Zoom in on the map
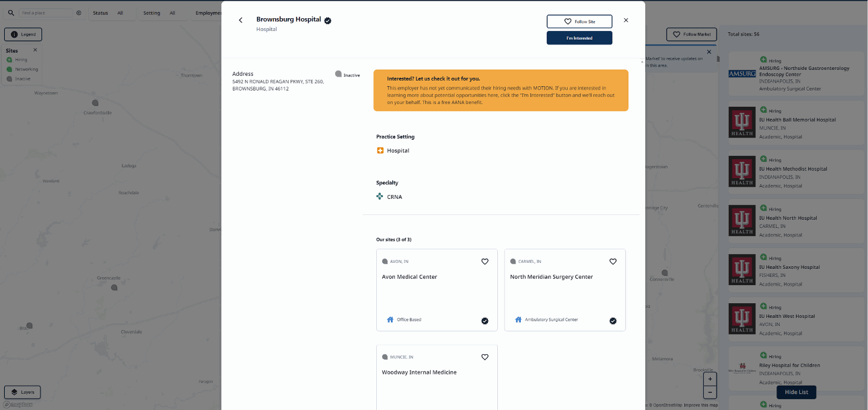 [x=710, y=379]
